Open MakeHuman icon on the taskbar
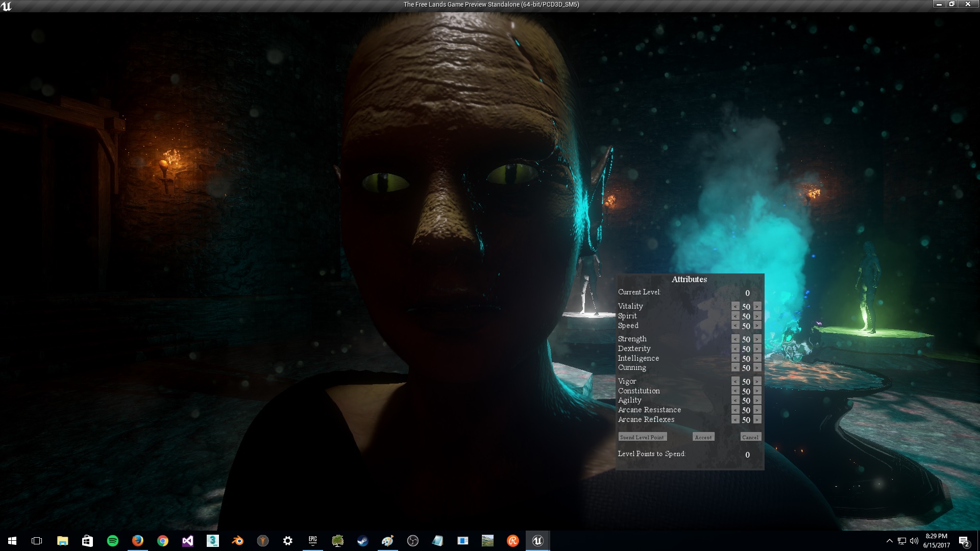This screenshot has width=980, height=551. click(262, 541)
